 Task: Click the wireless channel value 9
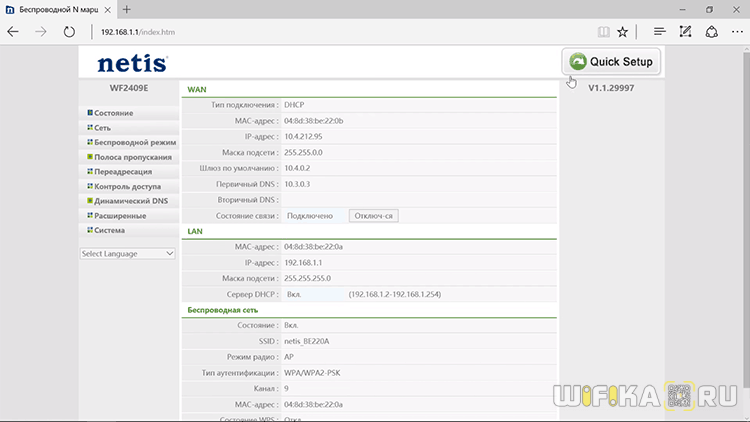tap(286, 389)
